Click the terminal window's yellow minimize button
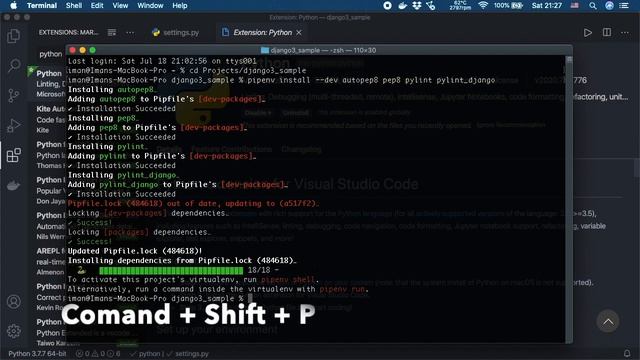640x360 pixels. (x=82, y=50)
